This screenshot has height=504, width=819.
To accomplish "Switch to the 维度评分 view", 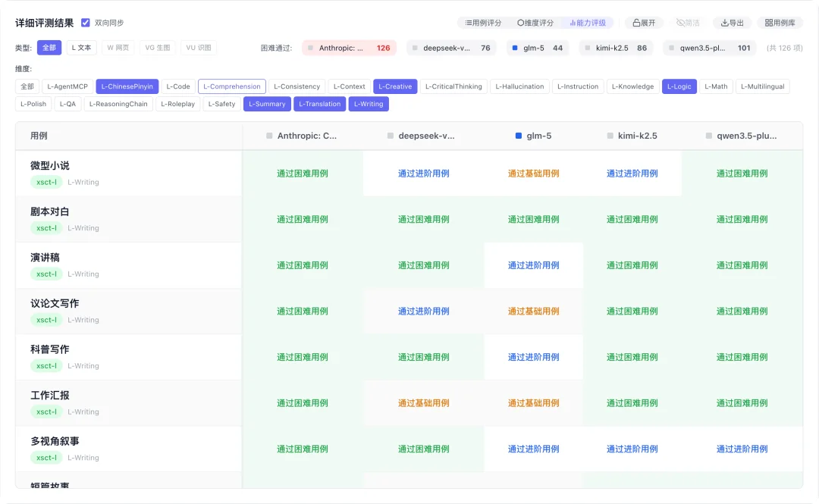I will (x=535, y=23).
